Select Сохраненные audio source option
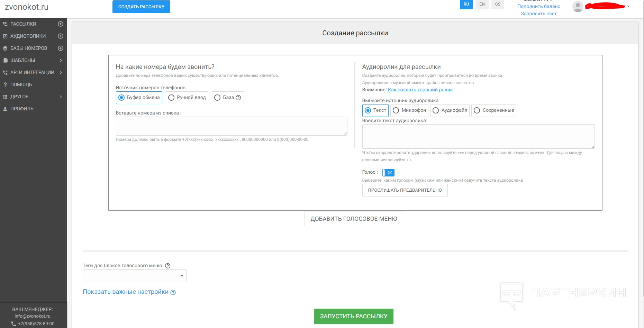This screenshot has height=328, width=644. coord(477,110)
